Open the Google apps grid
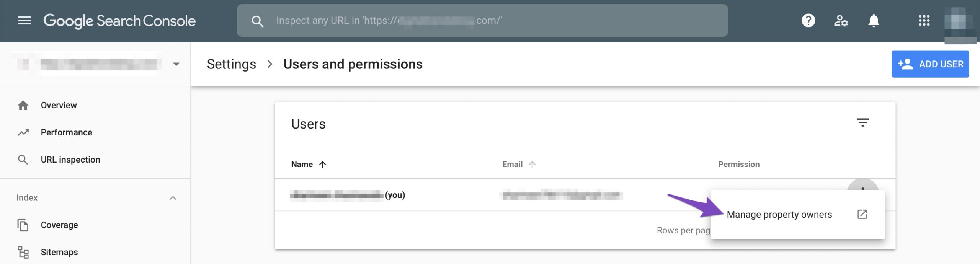 (924, 21)
